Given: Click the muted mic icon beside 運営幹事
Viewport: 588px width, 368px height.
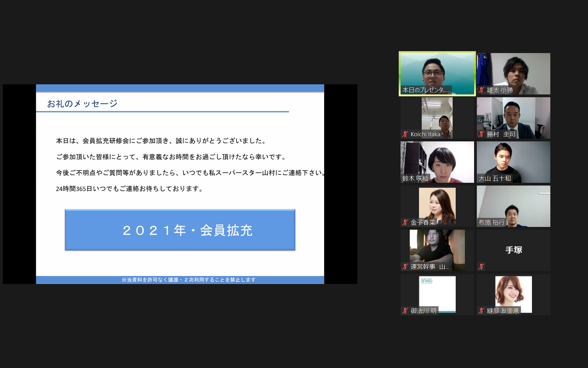Looking at the screenshot, I should pyautogui.click(x=405, y=266).
